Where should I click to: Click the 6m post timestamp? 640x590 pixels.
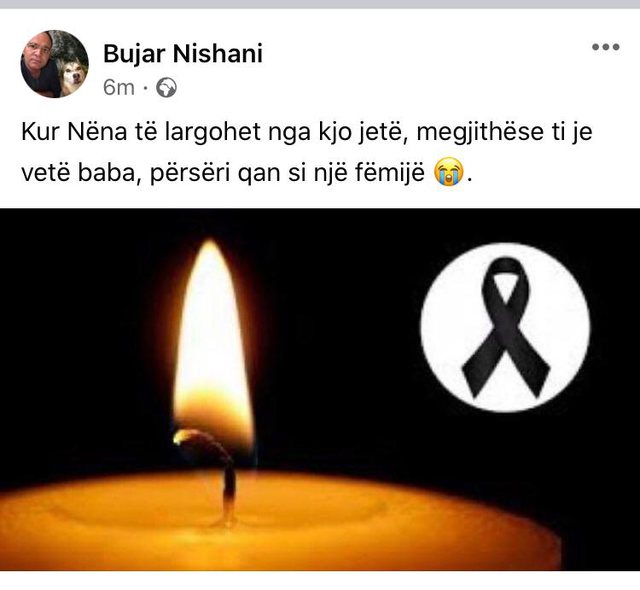118,87
